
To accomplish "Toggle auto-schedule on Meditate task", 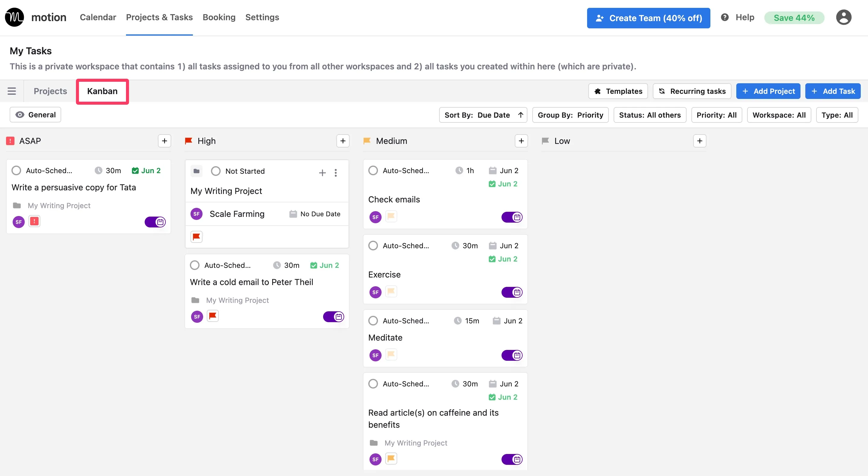I will click(x=511, y=355).
